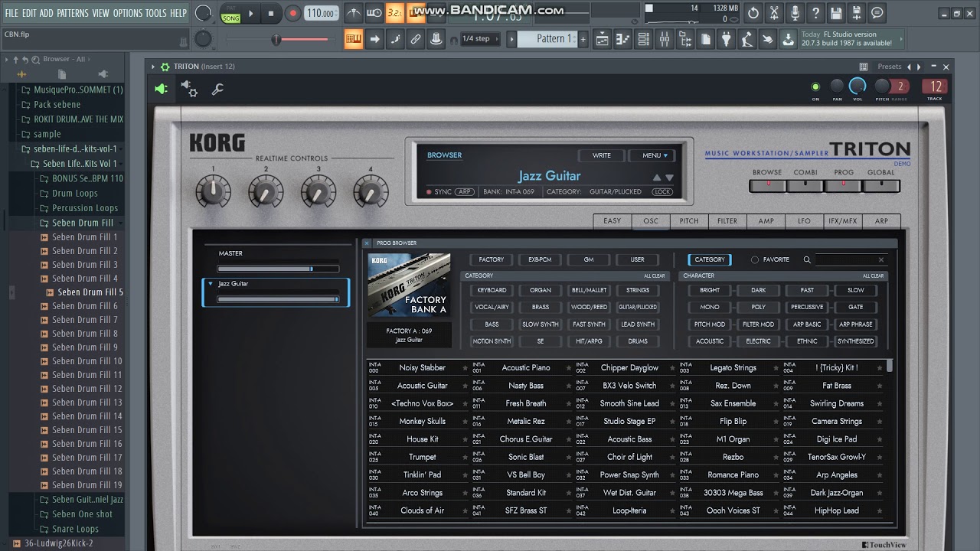Enable the Favorite radio button

click(755, 260)
